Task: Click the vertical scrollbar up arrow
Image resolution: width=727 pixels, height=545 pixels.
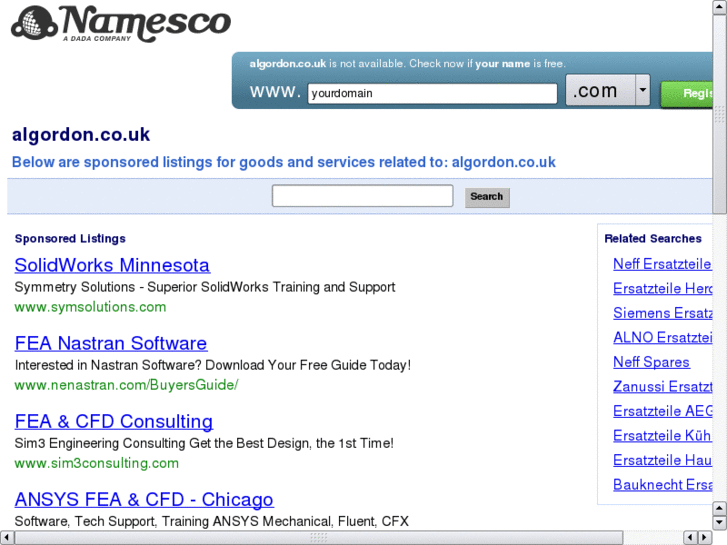Action: (x=720, y=7)
